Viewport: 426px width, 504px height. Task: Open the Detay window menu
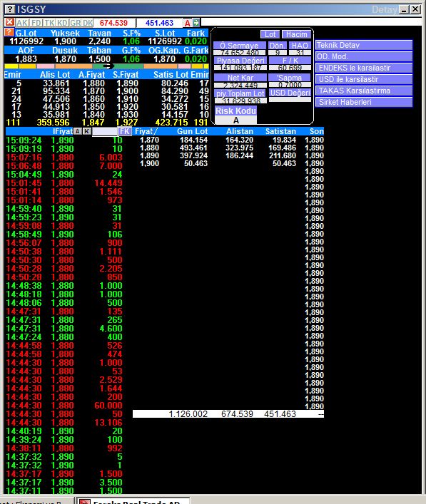pos(385,10)
